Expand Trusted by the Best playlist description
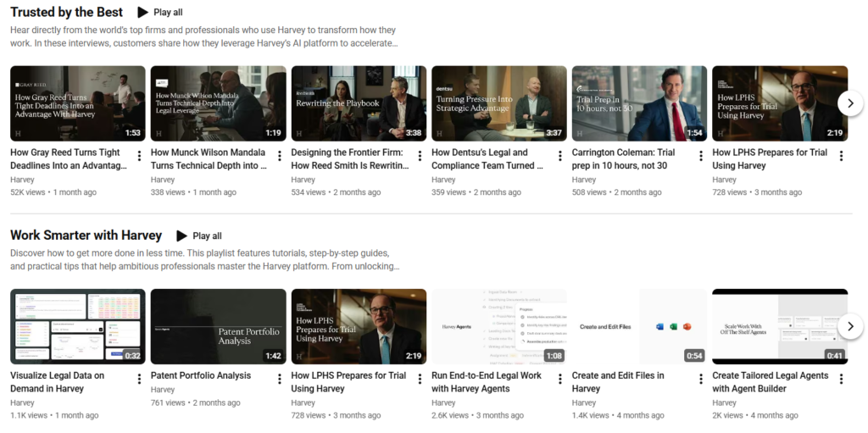 tap(203, 36)
